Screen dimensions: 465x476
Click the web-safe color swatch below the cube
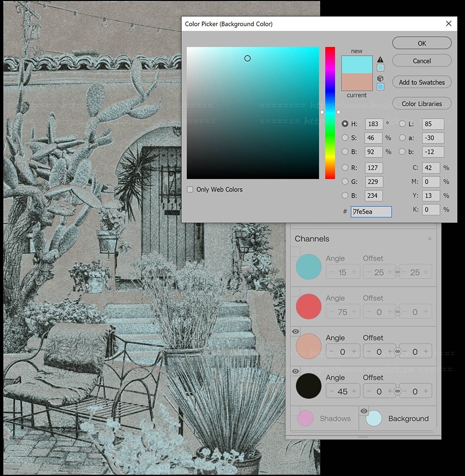click(381, 87)
